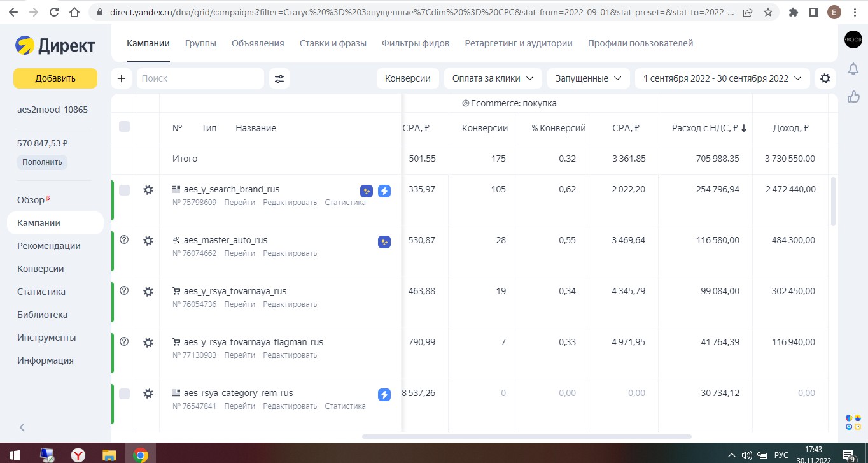Click gear icon for aes_y_search_brand_rus campaign
Viewport: 868px width, 463px height.
point(148,190)
